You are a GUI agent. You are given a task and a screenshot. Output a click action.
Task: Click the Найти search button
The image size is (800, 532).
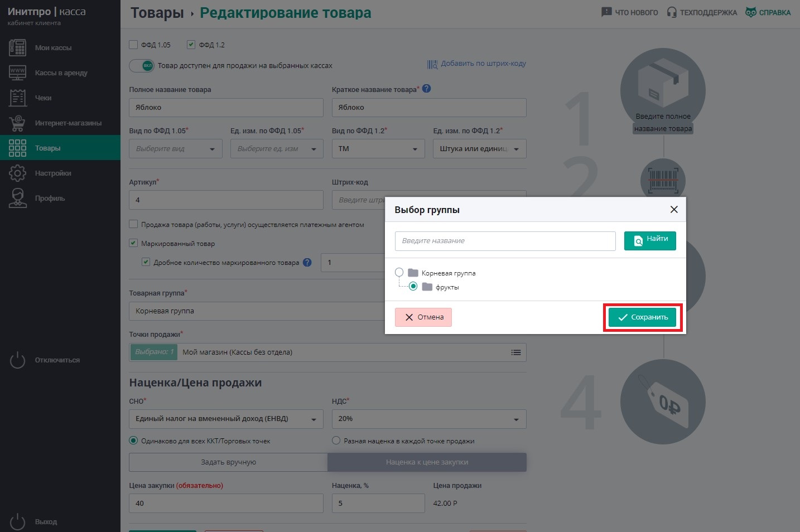pyautogui.click(x=650, y=241)
